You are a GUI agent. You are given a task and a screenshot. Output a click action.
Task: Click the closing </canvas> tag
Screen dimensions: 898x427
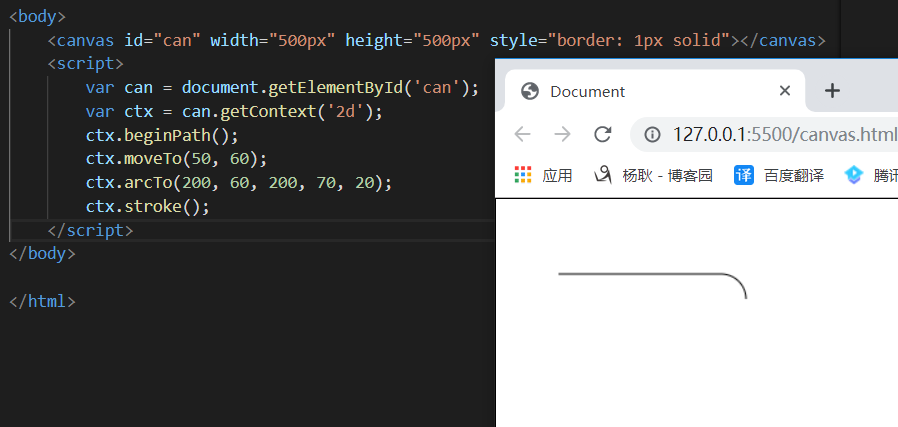coord(782,40)
